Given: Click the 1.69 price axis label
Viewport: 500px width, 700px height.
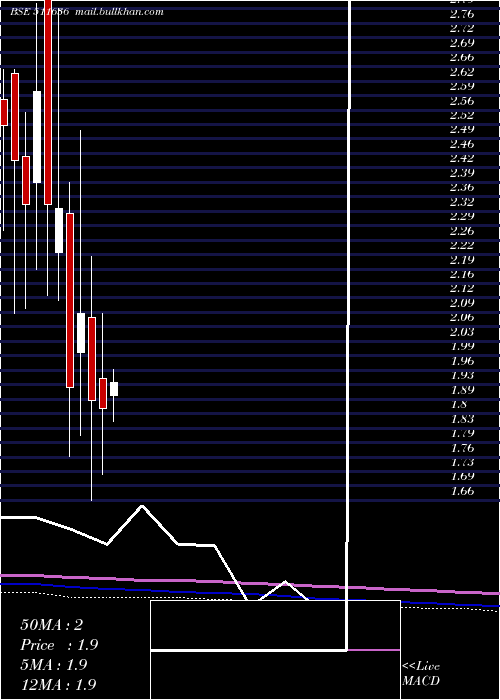Looking at the screenshot, I should 462,476.
